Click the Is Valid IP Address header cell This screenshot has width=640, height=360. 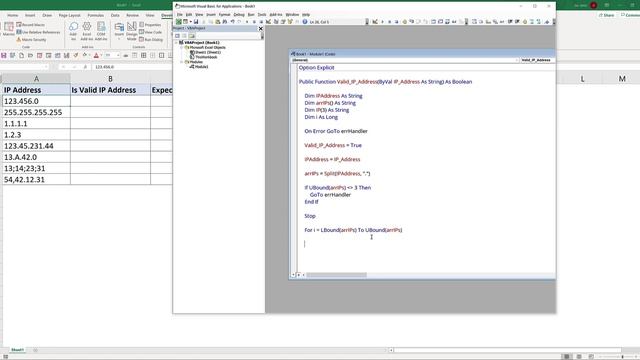click(x=110, y=90)
